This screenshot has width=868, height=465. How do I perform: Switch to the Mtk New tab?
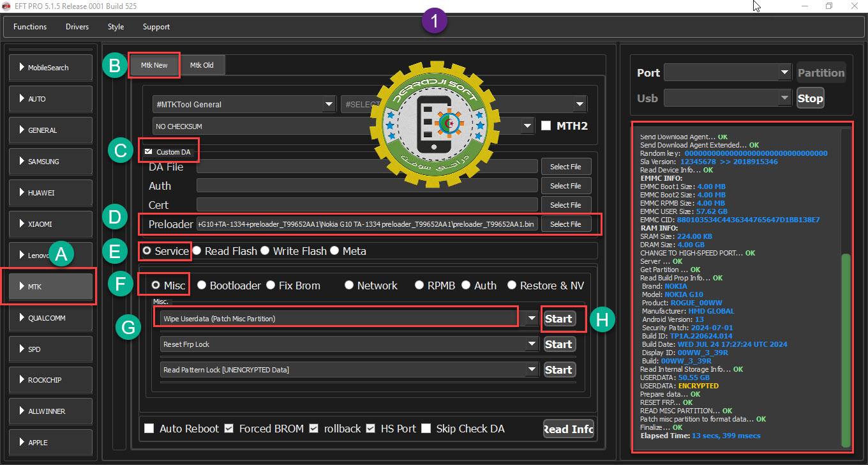(x=154, y=65)
